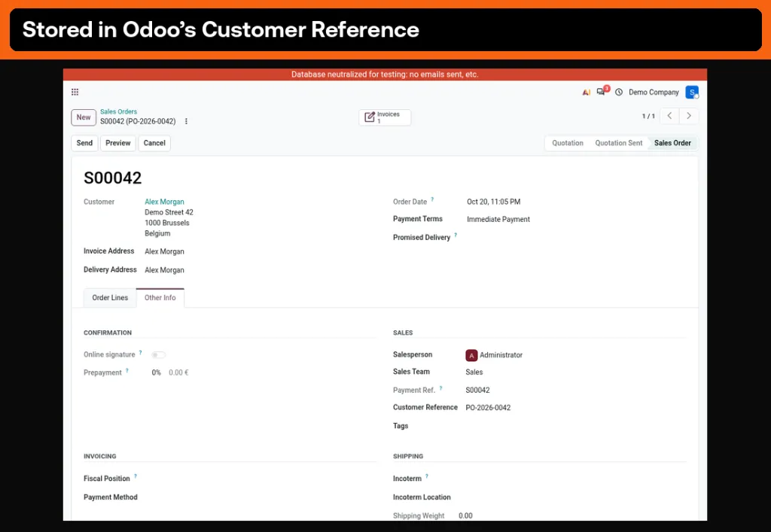Click the Cancel button

[154, 143]
